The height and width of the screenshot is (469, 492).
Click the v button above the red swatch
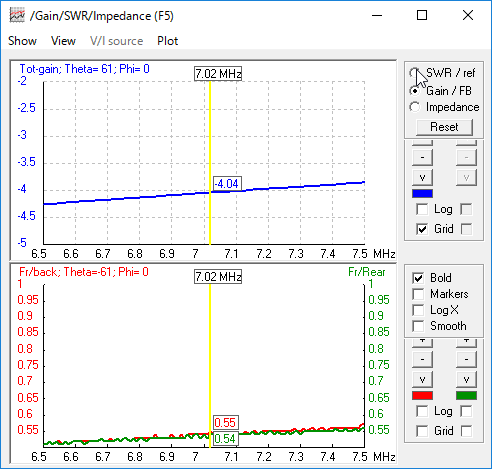tap(422, 379)
